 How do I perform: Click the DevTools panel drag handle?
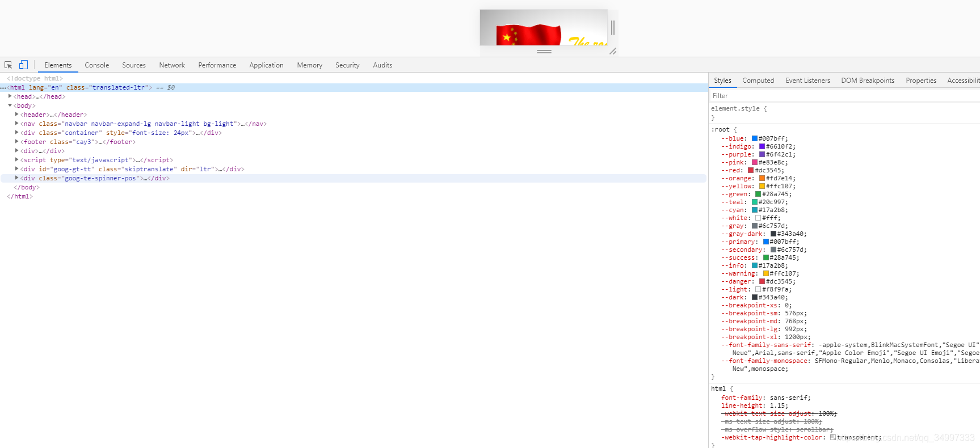tap(544, 52)
